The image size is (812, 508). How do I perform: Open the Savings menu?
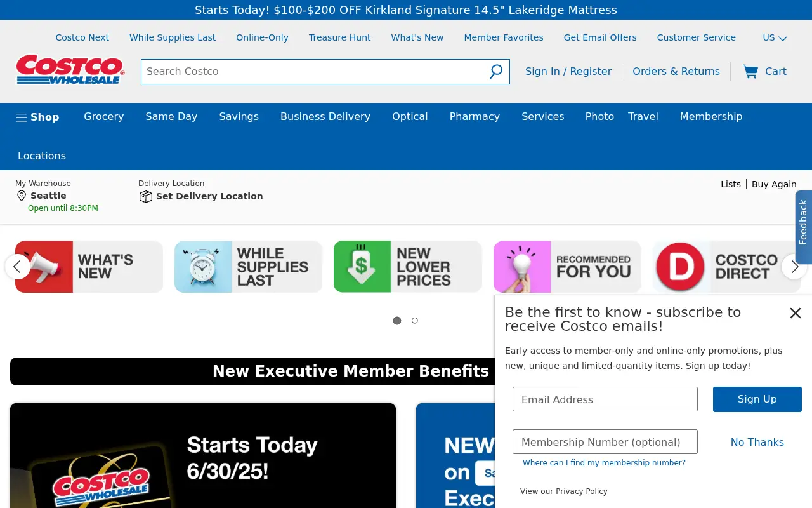point(239,117)
